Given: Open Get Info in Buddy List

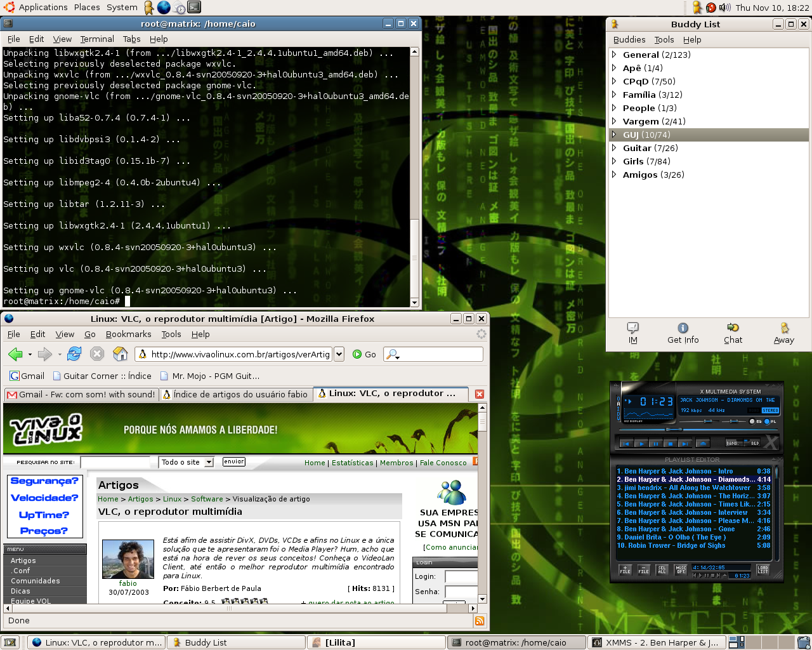Looking at the screenshot, I should pos(683,333).
